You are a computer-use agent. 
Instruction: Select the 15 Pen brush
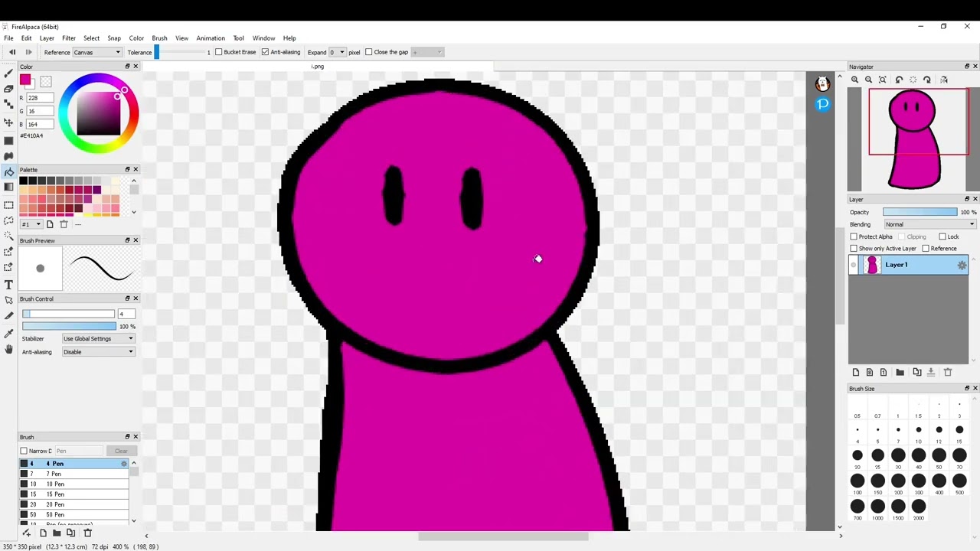pos(74,494)
